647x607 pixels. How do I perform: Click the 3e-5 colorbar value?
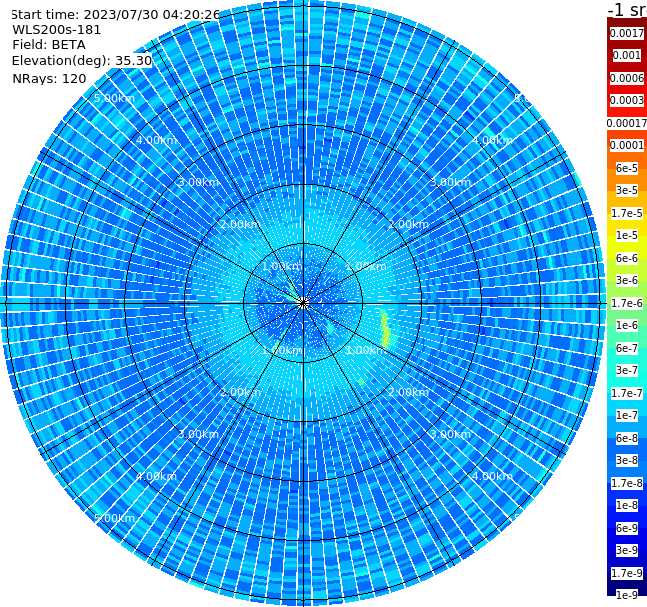(627, 190)
